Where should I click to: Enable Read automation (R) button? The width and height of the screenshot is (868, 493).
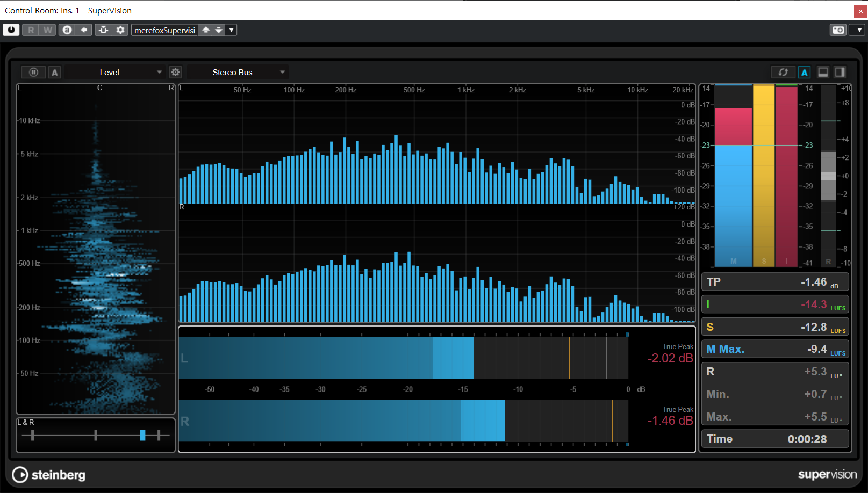[31, 30]
